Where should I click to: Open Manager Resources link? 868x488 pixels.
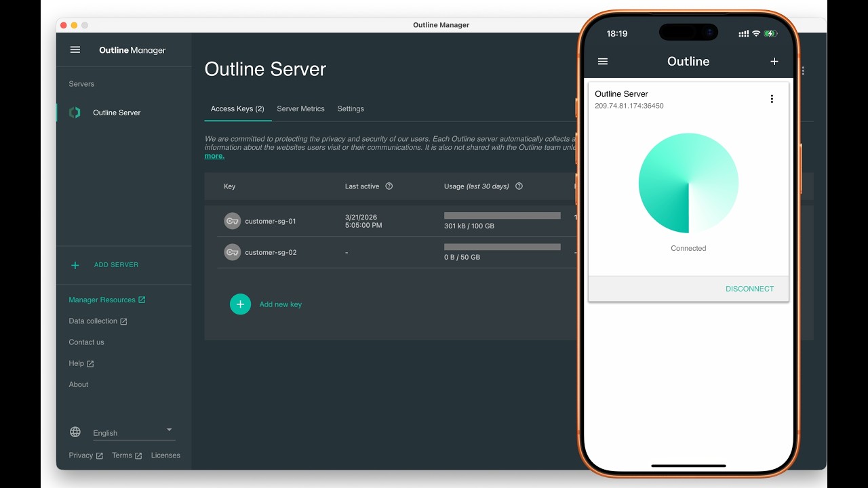tap(107, 300)
